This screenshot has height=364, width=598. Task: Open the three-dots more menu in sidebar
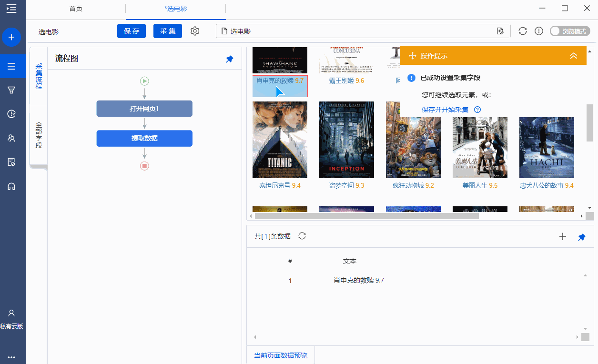click(11, 357)
